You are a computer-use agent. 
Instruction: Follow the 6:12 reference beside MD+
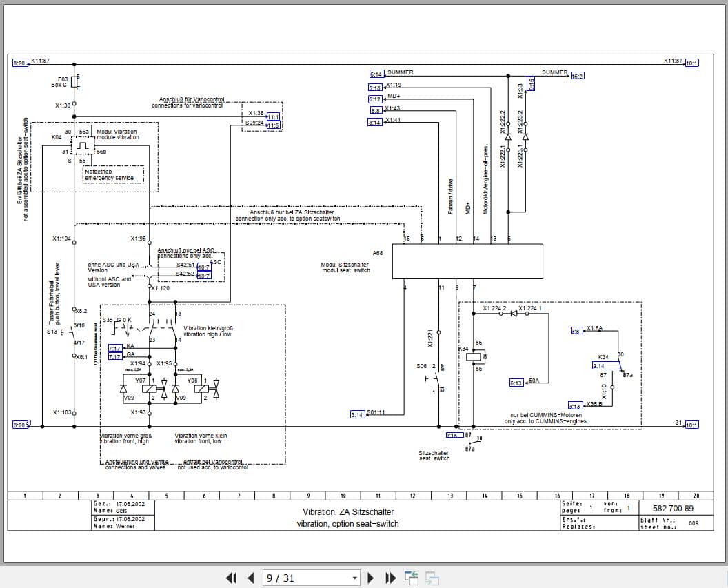click(x=374, y=99)
